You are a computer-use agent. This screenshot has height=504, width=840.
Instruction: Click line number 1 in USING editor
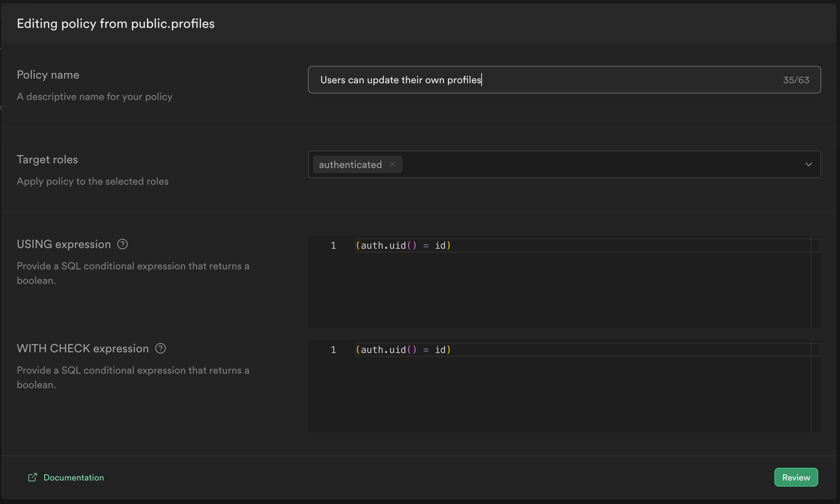click(333, 245)
